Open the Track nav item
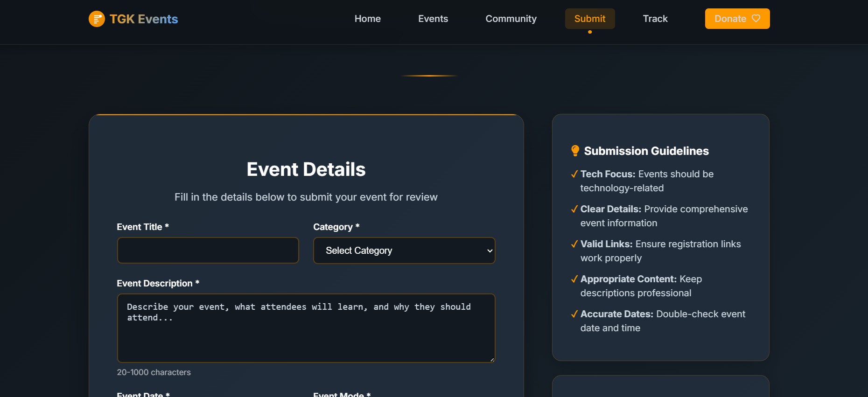The height and width of the screenshot is (397, 868). pyautogui.click(x=655, y=19)
